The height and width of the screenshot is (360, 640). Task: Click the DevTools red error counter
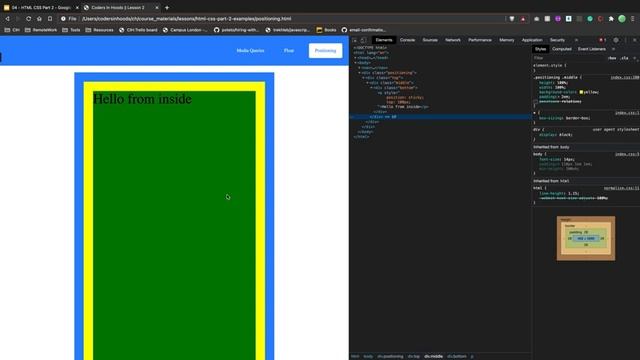[x=602, y=40]
